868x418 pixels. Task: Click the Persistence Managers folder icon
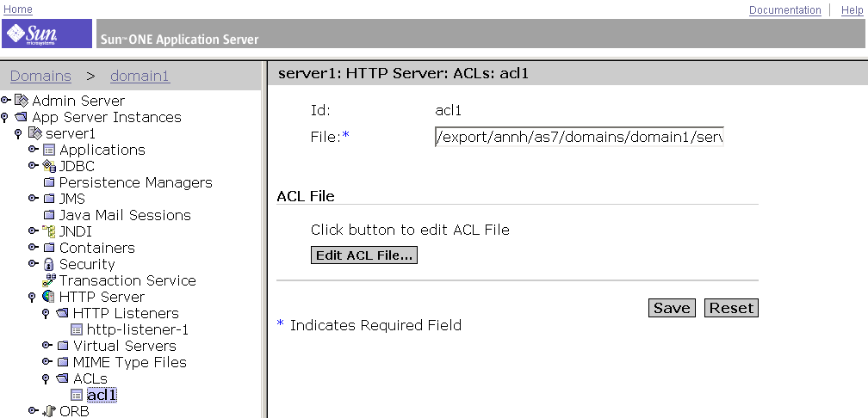[x=49, y=182]
